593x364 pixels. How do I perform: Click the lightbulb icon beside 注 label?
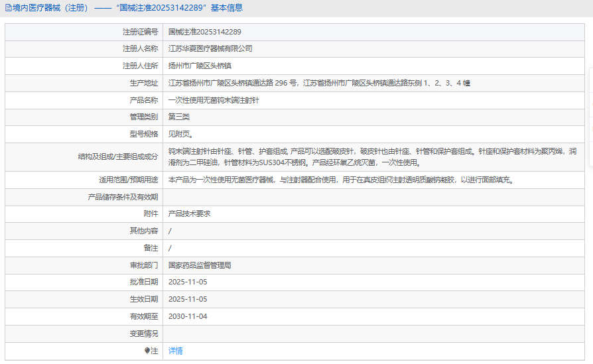[x=147, y=351]
